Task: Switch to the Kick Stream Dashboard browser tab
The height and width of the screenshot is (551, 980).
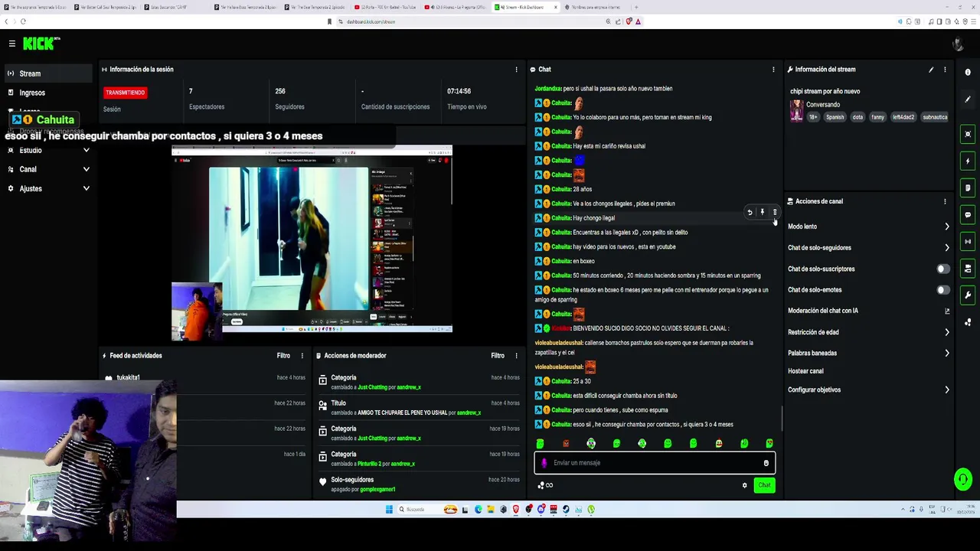Action: (524, 7)
